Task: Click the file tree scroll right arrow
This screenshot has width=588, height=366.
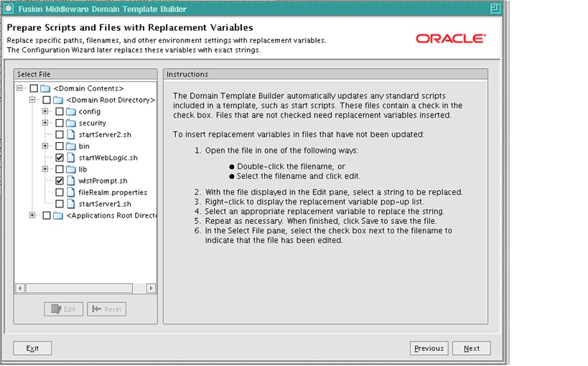Action: click(151, 288)
